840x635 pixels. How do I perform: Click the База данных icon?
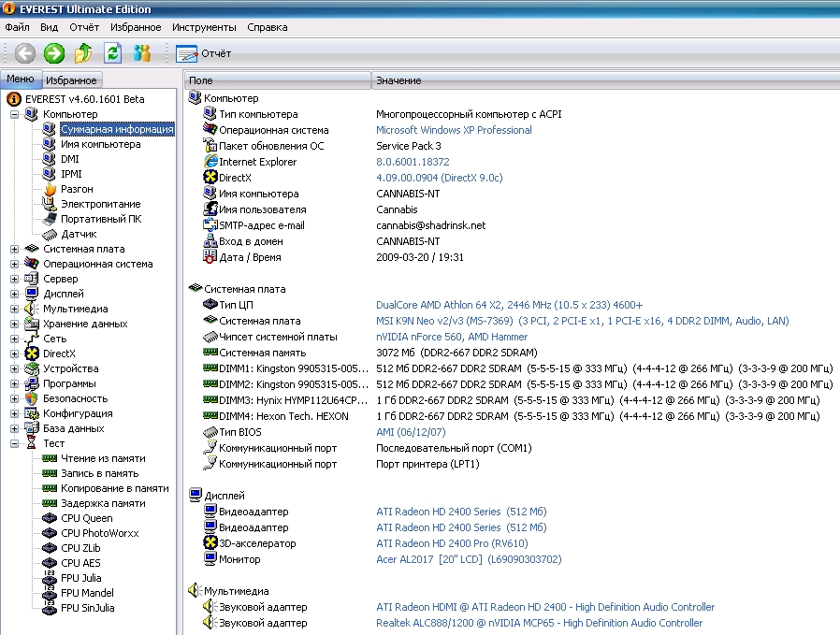click(x=32, y=428)
